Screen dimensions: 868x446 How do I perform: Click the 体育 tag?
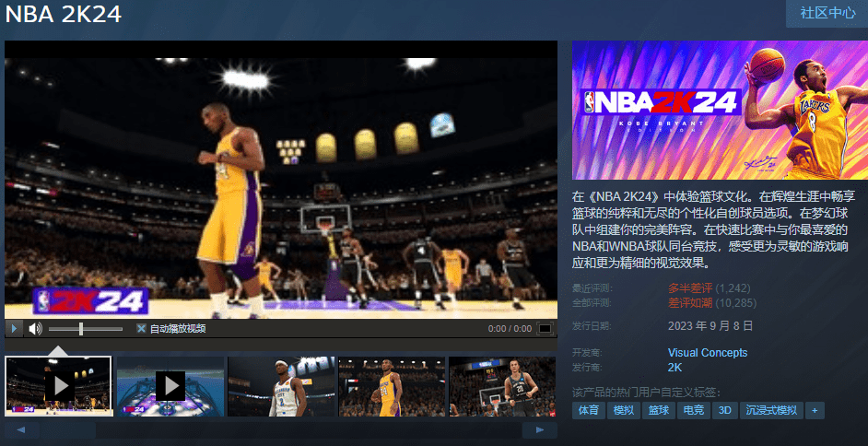(588, 410)
